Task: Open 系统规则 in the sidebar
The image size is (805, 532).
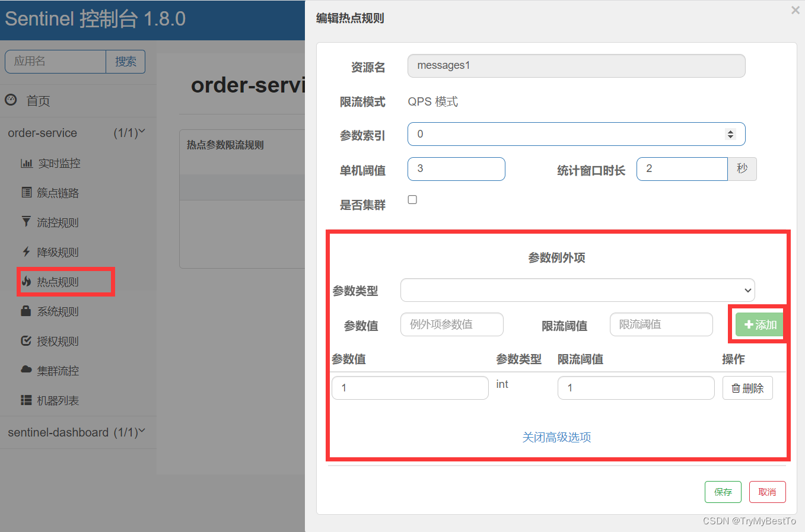Action: click(58, 311)
